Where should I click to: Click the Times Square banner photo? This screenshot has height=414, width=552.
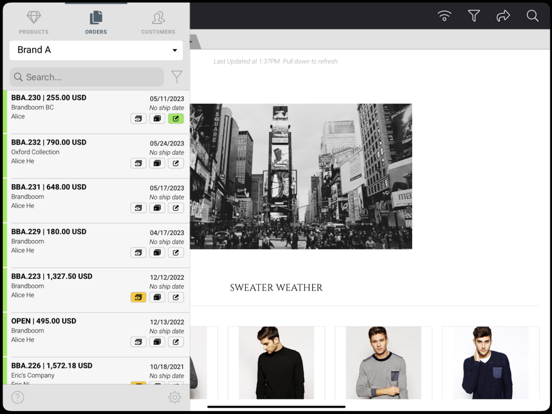coord(301,176)
